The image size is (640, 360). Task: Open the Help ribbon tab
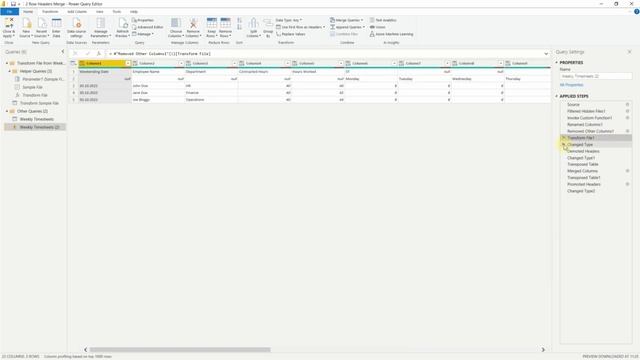tap(134, 11)
